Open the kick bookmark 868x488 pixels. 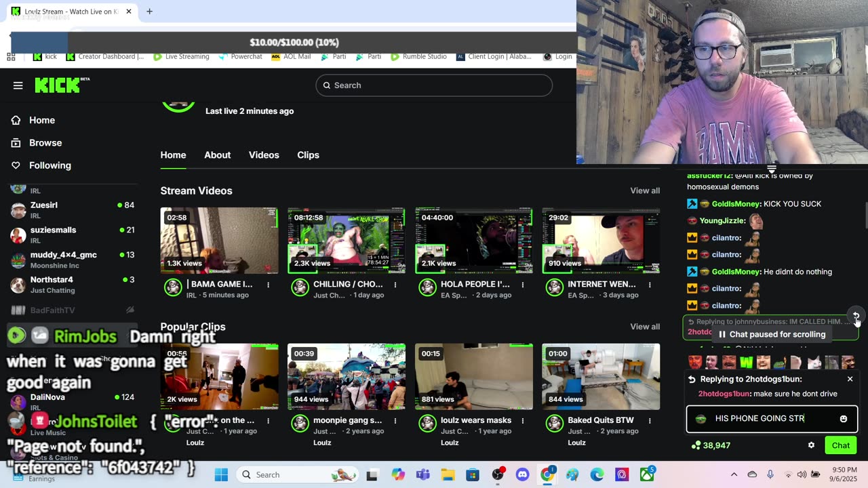point(45,57)
